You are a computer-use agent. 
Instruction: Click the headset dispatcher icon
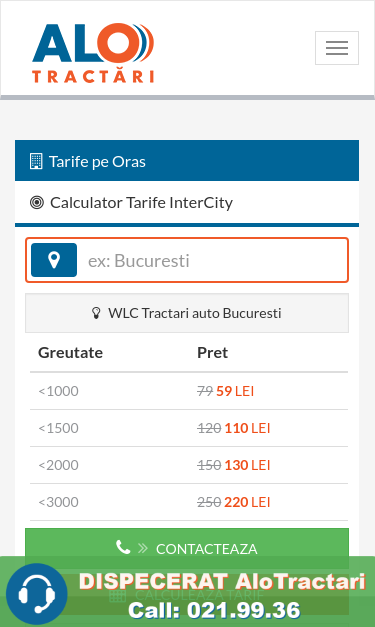pyautogui.click(x=37, y=594)
